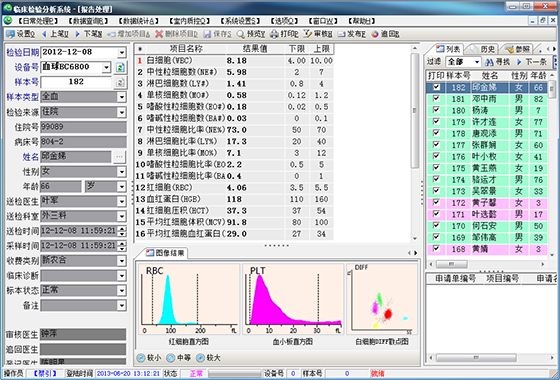
Task: Uncheck print box for sample 181
Action: click(436, 98)
